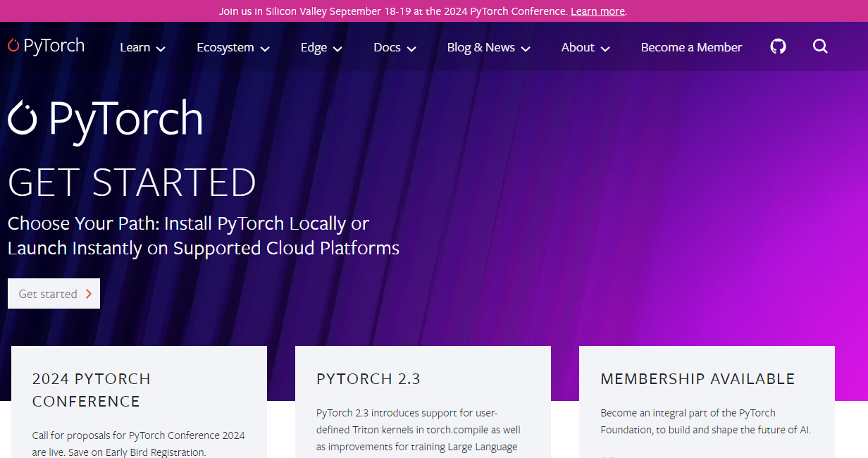Expand the Edge dropdown chevron

click(x=337, y=49)
